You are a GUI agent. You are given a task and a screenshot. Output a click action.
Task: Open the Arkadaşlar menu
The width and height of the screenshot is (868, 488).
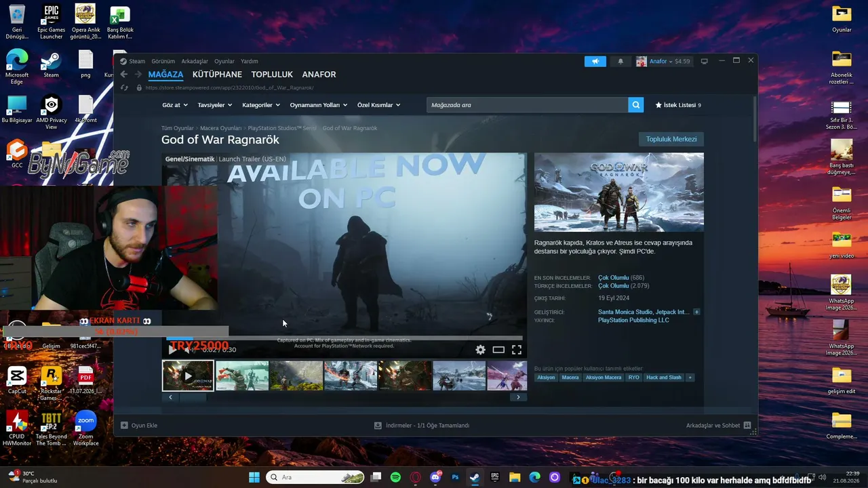point(195,61)
